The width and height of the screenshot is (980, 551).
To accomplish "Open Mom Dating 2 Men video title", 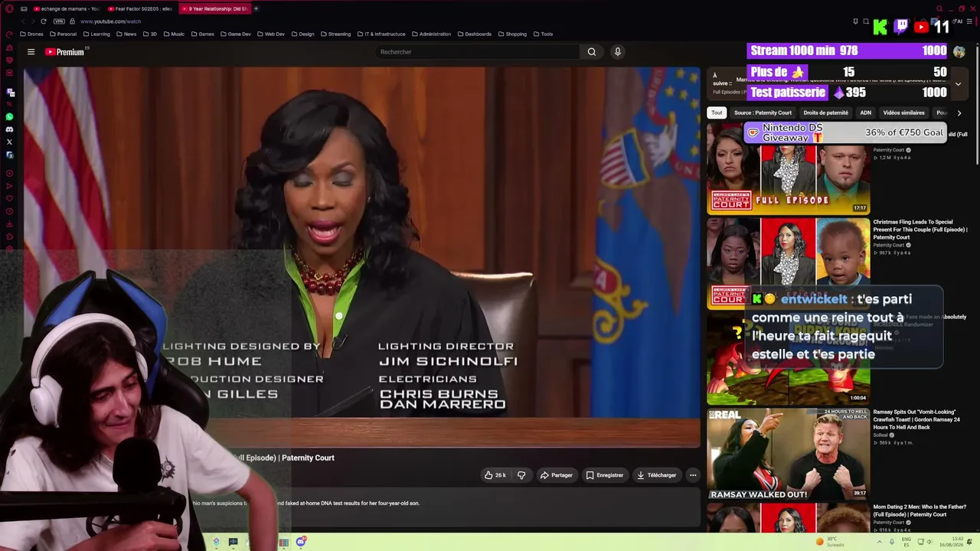I will (920, 510).
